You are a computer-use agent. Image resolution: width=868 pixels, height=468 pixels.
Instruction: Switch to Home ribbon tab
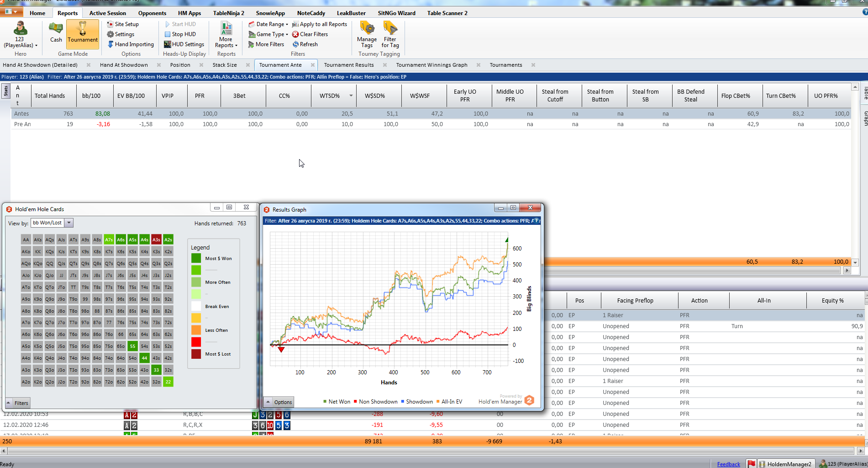click(37, 13)
